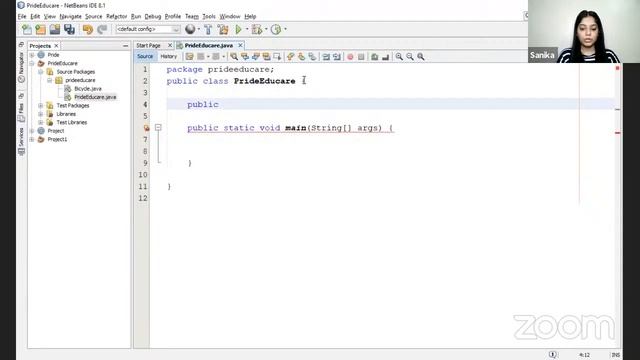This screenshot has width=640, height=360.
Task: Switch to History view button
Action: (169, 56)
